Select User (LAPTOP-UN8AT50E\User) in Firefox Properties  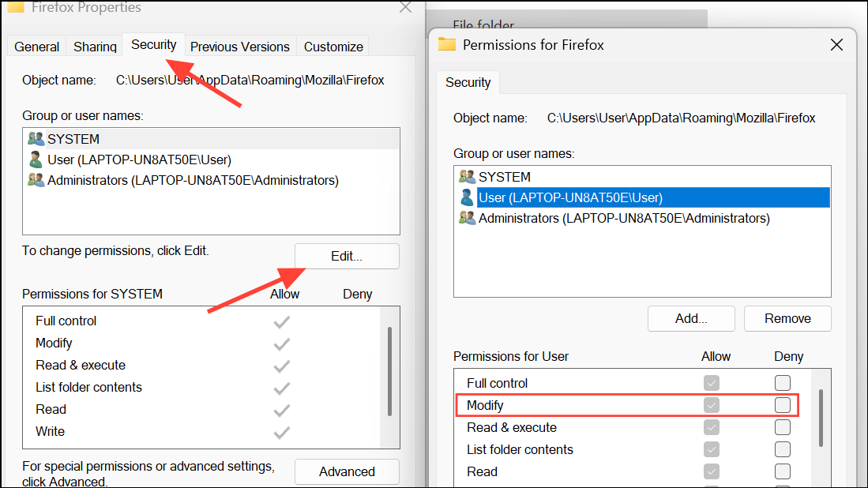pyautogui.click(x=211, y=160)
